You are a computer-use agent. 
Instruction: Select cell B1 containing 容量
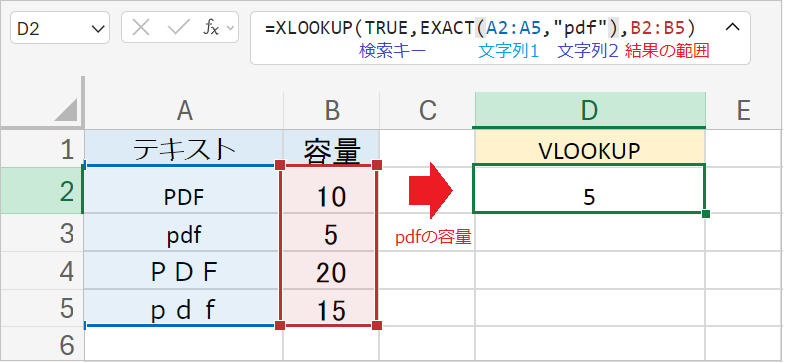coord(331,149)
